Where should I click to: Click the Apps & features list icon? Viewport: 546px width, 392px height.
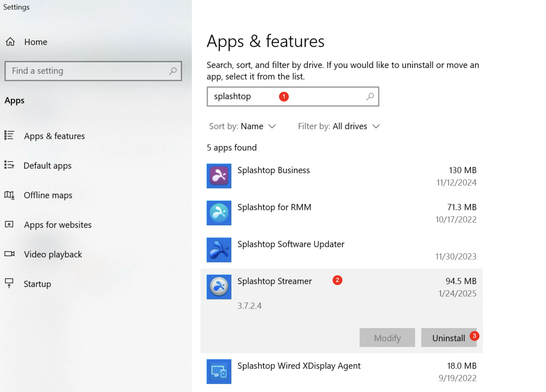pyautogui.click(x=9, y=135)
